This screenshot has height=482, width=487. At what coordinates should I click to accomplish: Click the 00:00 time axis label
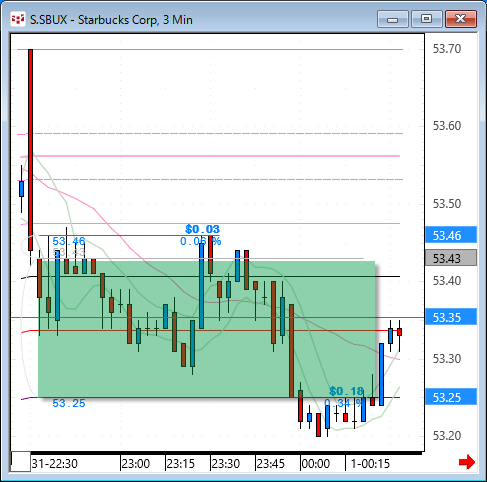point(316,463)
